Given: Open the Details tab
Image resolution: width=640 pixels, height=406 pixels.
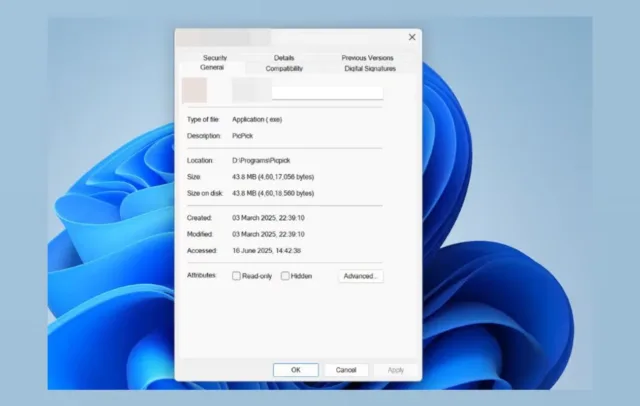Looking at the screenshot, I should click(284, 58).
